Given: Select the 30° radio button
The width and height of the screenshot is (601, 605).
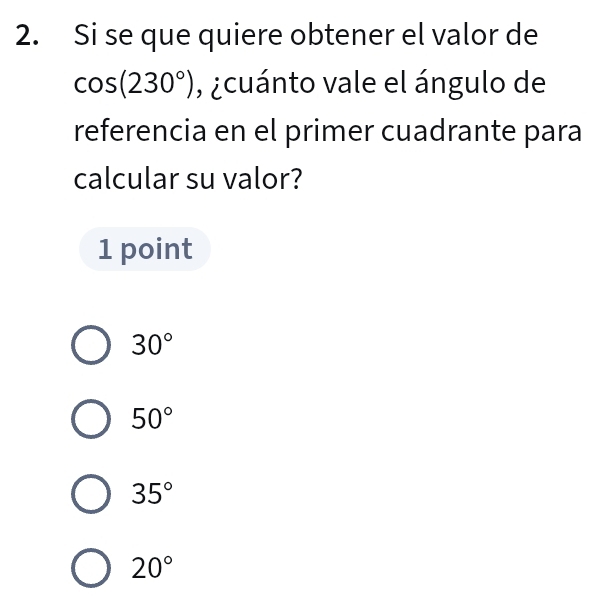Looking at the screenshot, I should pyautogui.click(x=90, y=346).
